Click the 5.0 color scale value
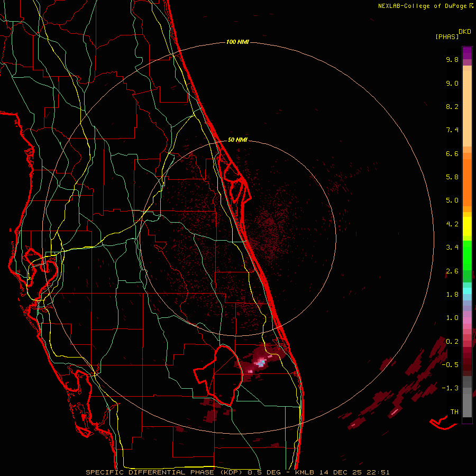The image size is (476, 476). [x=452, y=200]
